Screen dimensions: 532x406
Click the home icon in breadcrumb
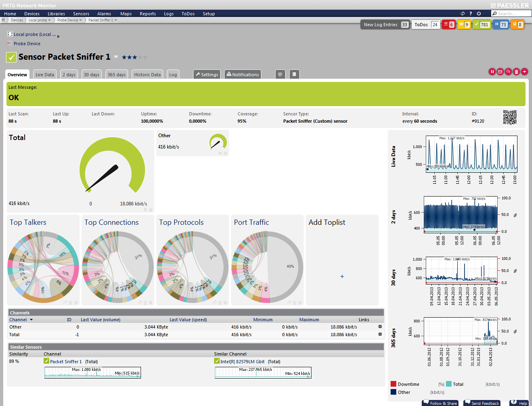(x=4, y=20)
